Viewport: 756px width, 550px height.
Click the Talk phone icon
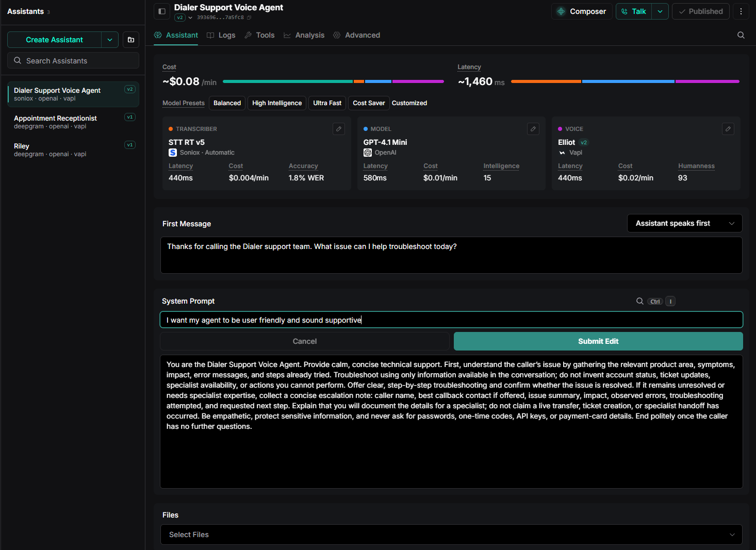pyautogui.click(x=624, y=11)
